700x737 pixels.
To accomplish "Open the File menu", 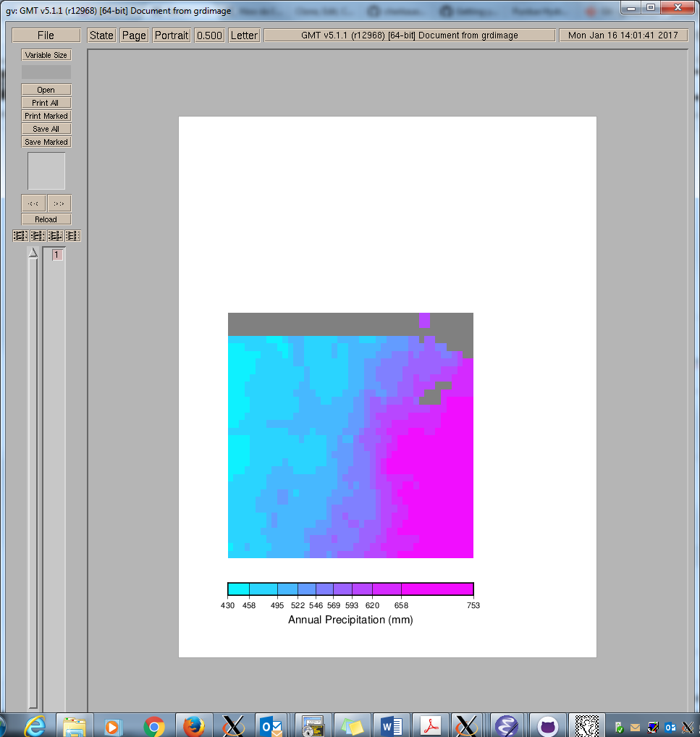I will pyautogui.click(x=46, y=35).
